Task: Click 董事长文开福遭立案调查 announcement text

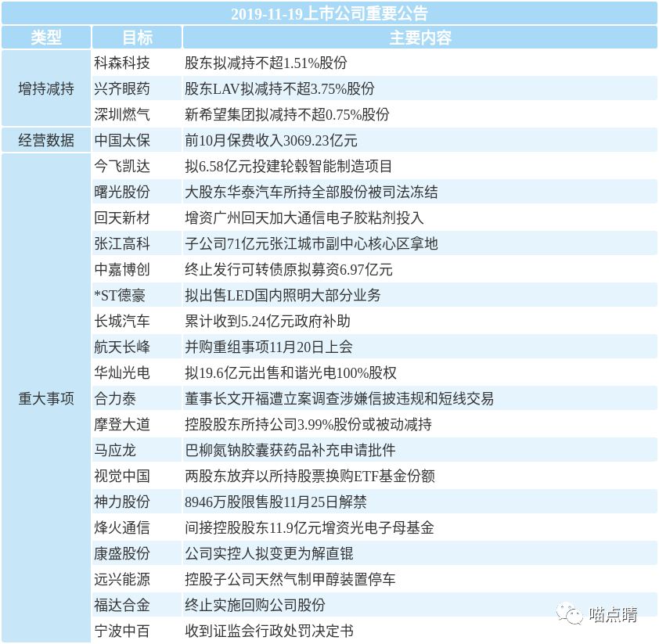Action: [x=339, y=398]
